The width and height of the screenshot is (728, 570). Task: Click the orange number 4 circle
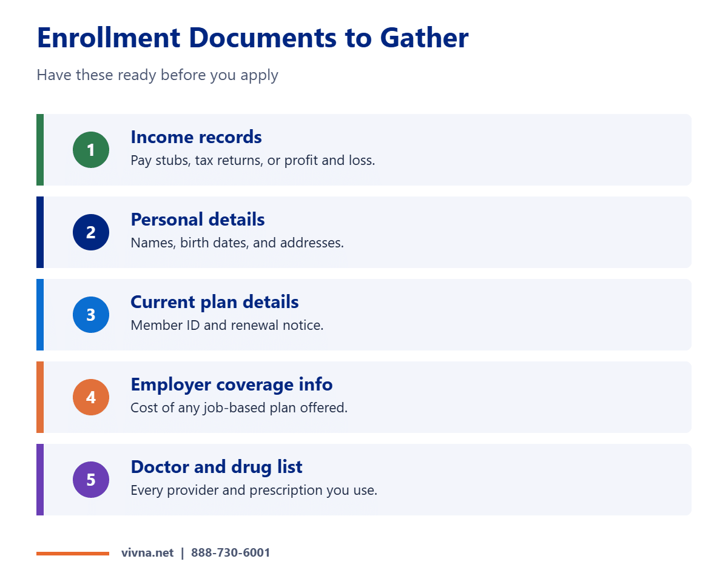(91, 397)
